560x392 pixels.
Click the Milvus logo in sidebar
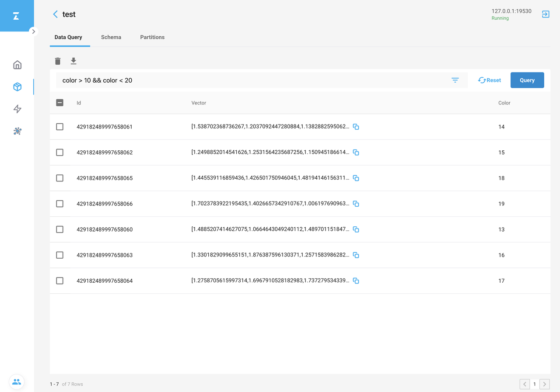[x=16, y=16]
